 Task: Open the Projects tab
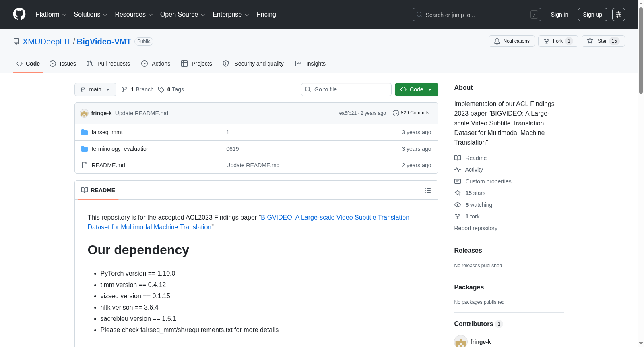click(196, 64)
